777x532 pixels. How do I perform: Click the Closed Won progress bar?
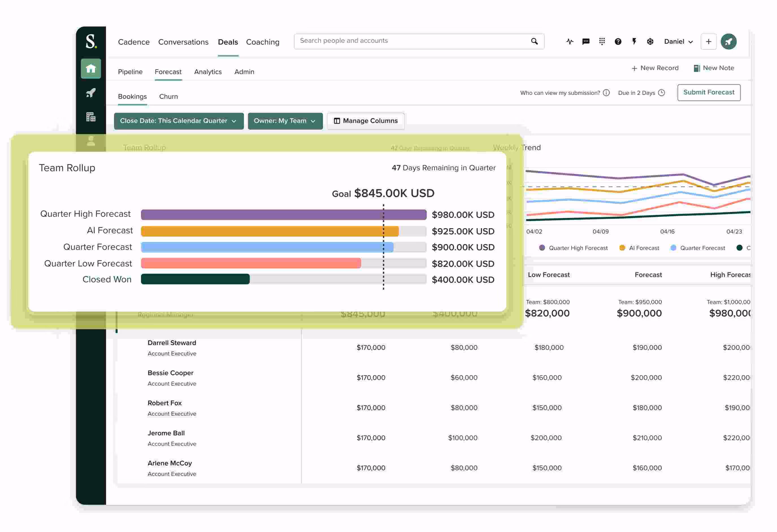point(195,279)
